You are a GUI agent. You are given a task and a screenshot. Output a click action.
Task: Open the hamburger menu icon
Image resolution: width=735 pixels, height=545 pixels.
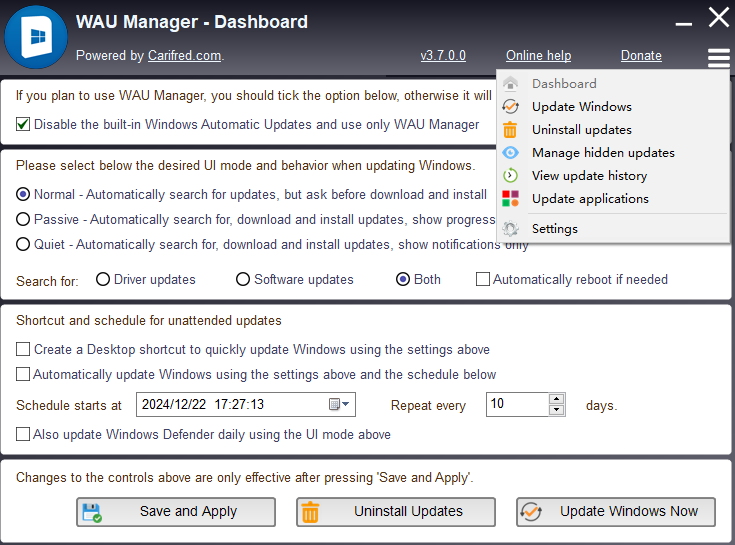tap(719, 58)
